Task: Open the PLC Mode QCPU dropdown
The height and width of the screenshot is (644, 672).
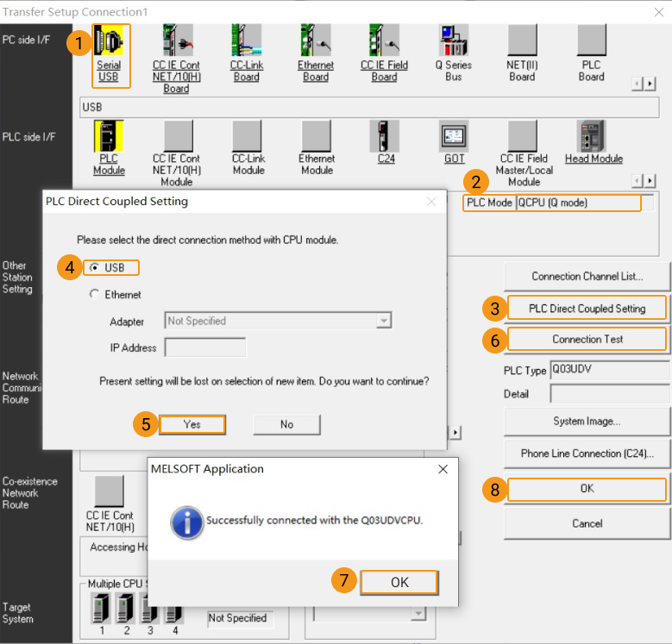Action: coord(578,203)
